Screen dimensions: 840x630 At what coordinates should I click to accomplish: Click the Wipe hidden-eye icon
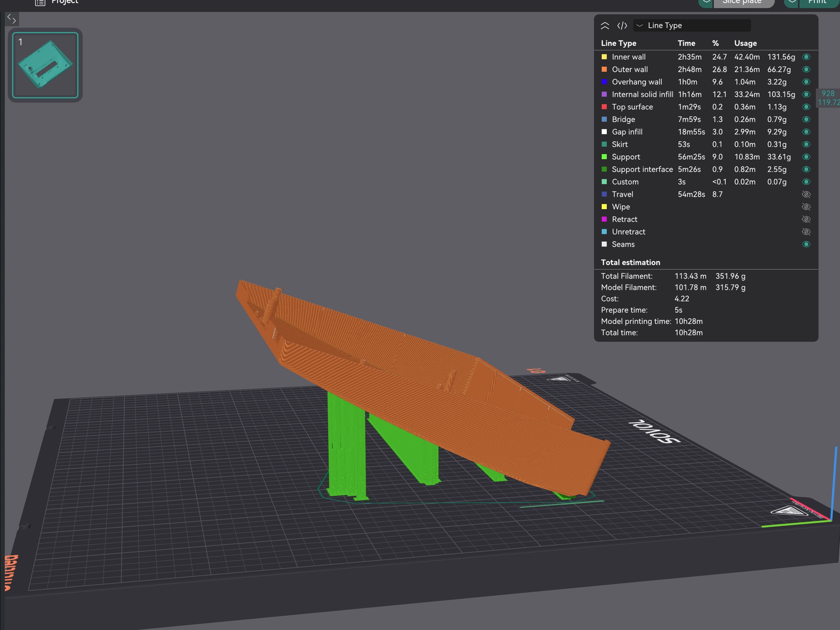(806, 207)
